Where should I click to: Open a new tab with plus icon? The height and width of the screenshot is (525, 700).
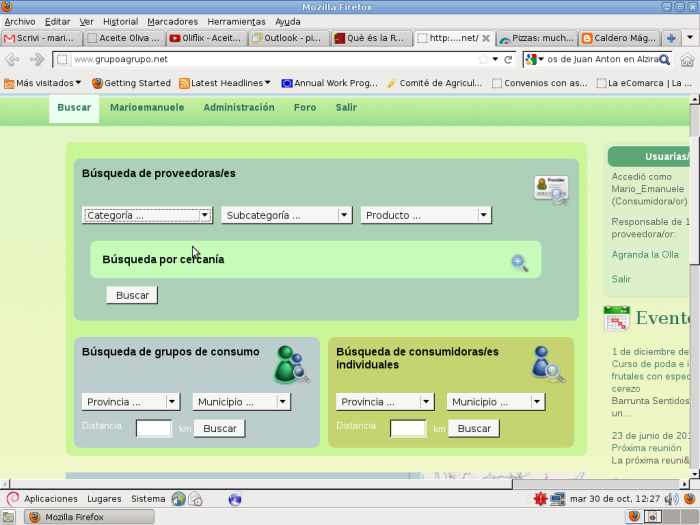[671, 38]
